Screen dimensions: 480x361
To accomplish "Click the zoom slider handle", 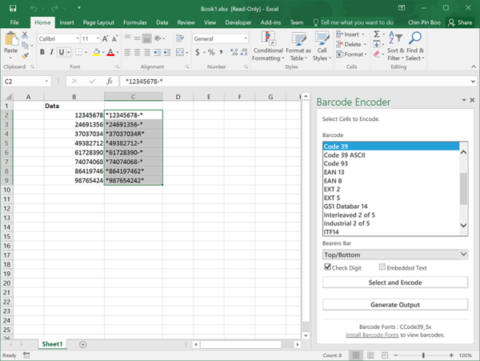I will 423,355.
